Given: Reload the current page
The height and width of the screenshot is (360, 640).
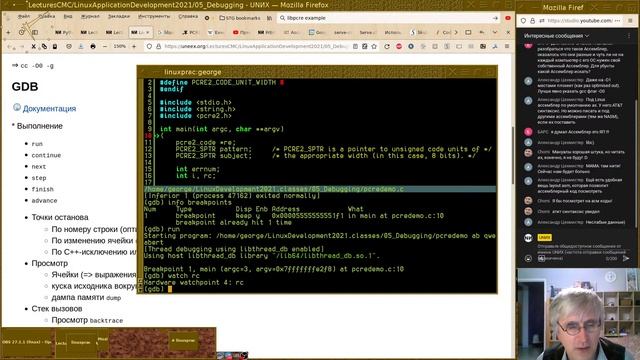Looking at the screenshot, I should pos(387,47).
